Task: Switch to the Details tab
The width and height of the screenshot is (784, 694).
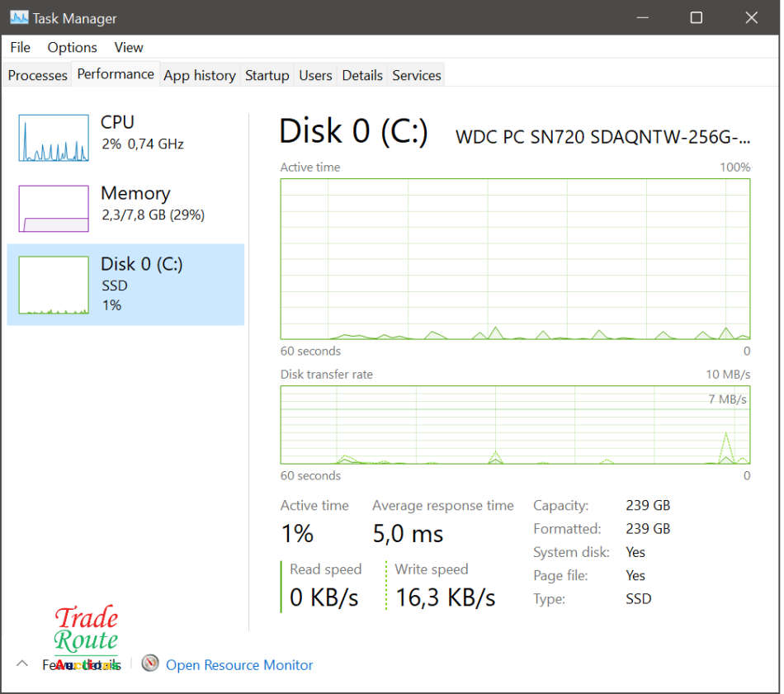Action: click(x=362, y=75)
